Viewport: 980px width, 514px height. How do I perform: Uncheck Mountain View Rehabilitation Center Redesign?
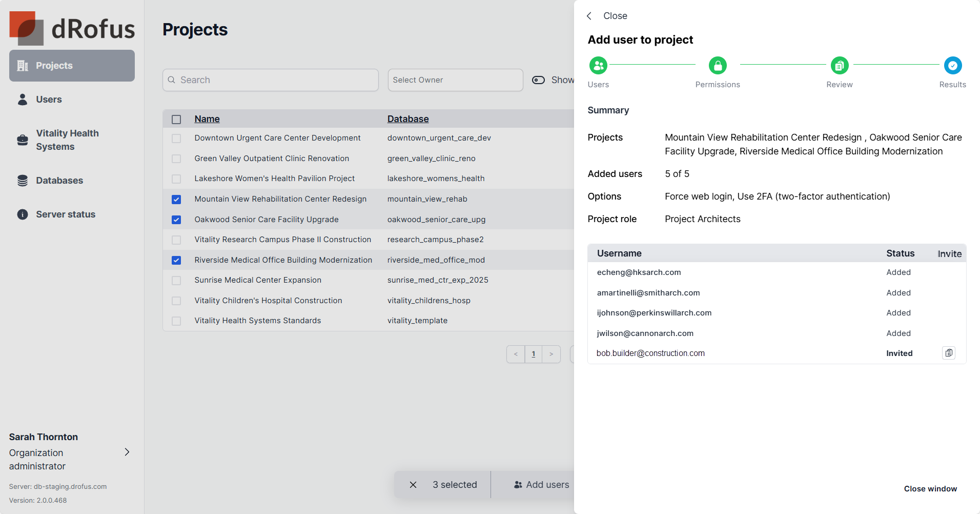(x=176, y=200)
